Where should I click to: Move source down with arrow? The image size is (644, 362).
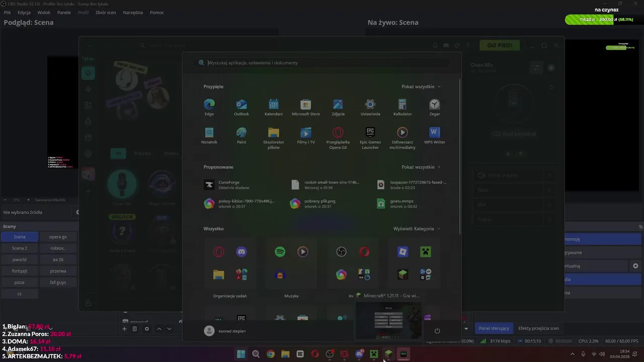169,329
